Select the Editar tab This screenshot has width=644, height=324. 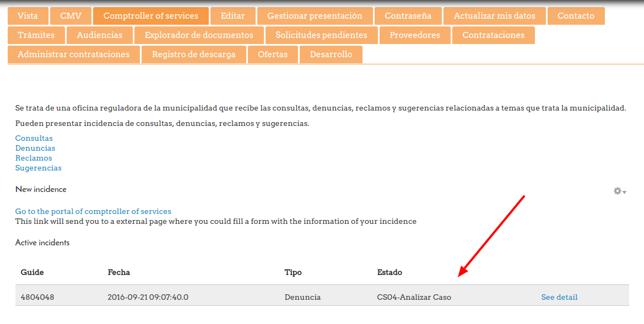(x=232, y=16)
